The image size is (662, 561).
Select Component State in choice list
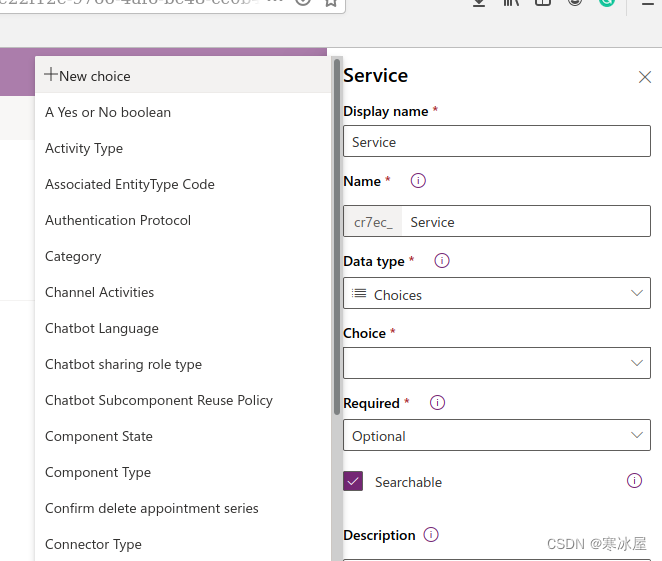99,436
